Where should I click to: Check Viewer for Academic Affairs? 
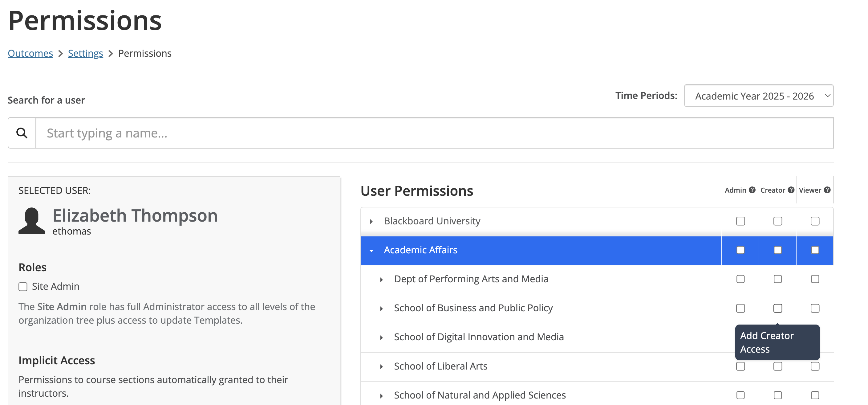pos(815,250)
